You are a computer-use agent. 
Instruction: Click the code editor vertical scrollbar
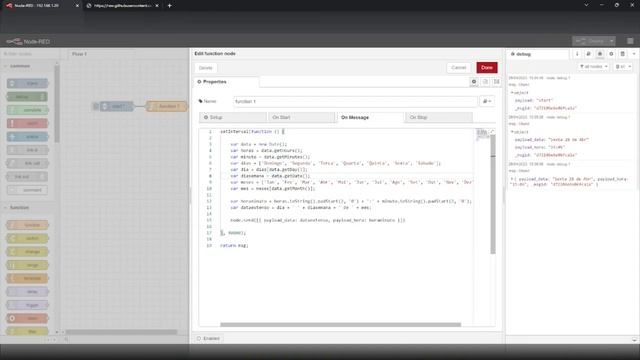493,194
